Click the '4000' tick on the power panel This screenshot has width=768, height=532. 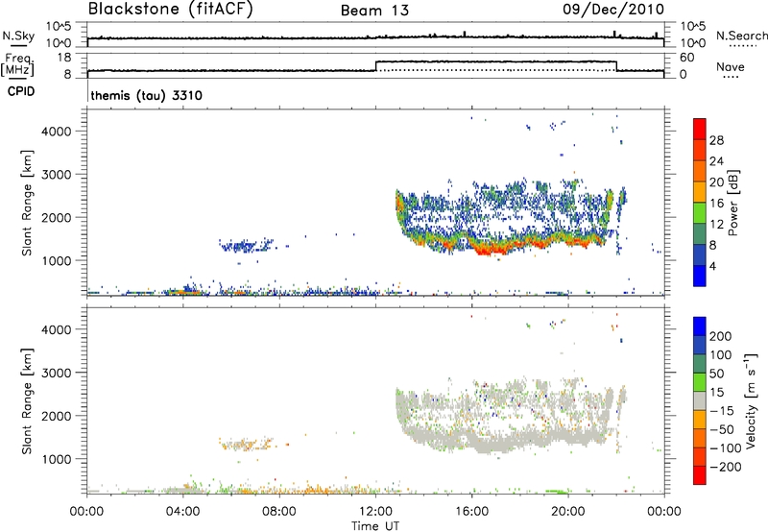point(57,132)
